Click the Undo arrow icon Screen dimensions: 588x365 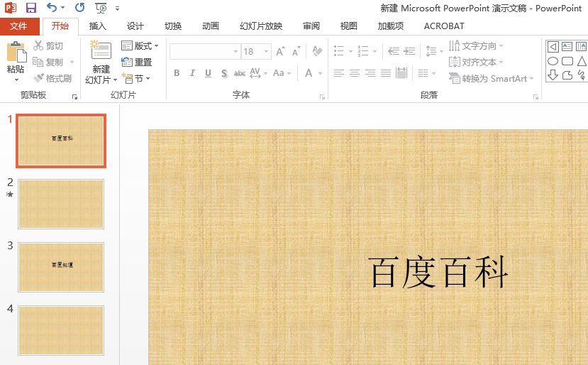(x=52, y=7)
